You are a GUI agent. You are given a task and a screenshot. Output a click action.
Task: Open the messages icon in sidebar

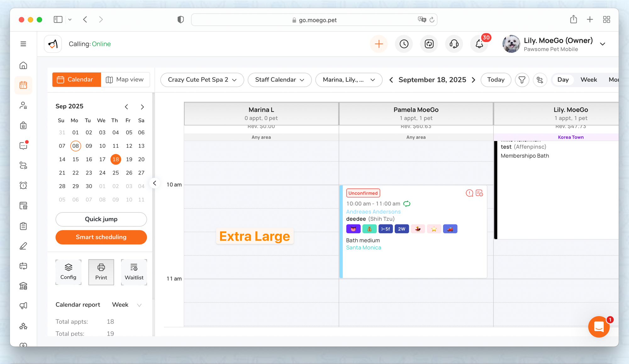(23, 146)
